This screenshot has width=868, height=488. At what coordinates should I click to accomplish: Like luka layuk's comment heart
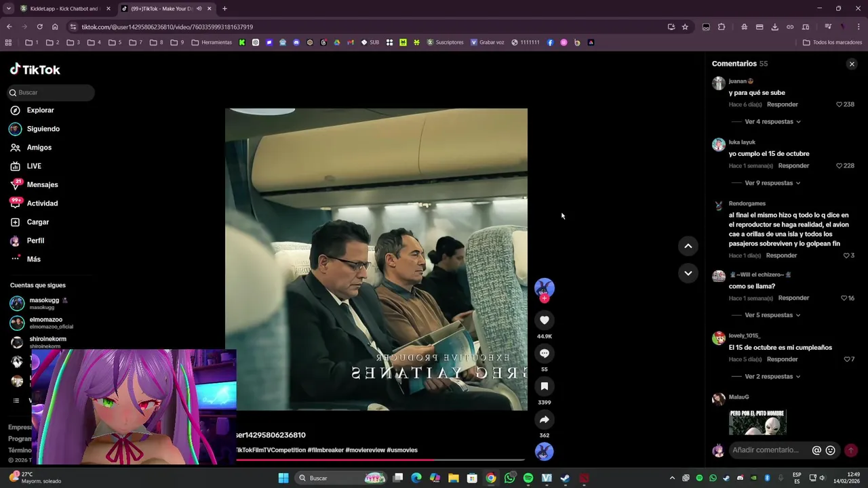[839, 165]
